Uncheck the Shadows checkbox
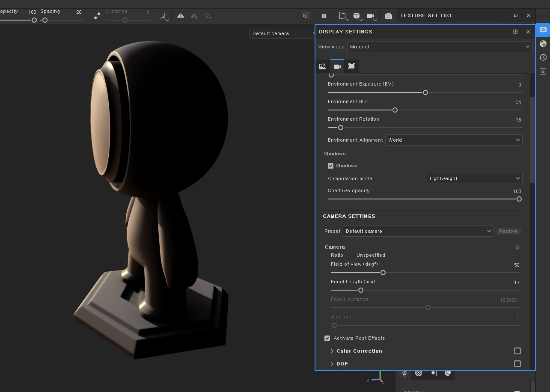 click(x=330, y=166)
